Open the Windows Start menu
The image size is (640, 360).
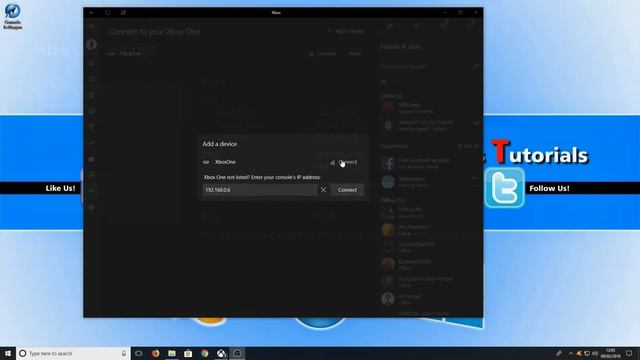pos(8,353)
